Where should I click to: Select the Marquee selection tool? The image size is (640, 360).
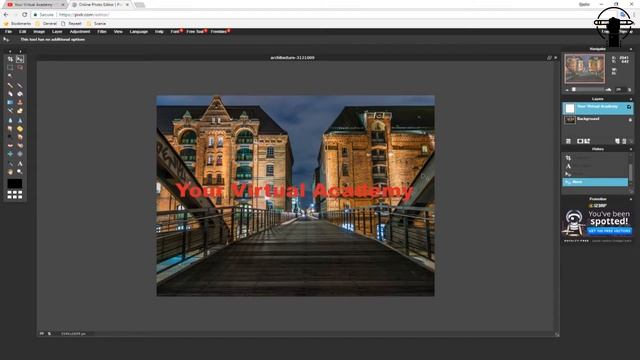10,67
